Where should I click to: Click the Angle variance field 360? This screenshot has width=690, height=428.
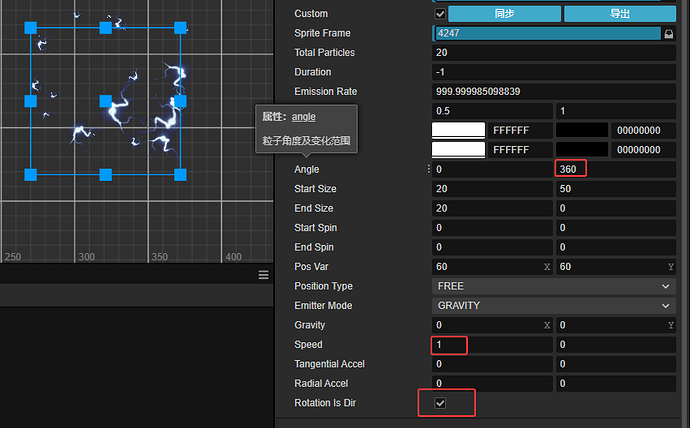coord(616,169)
